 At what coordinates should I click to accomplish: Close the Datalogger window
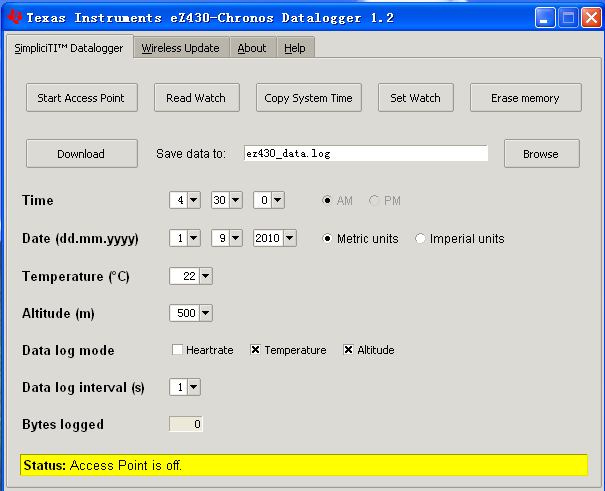coord(591,18)
